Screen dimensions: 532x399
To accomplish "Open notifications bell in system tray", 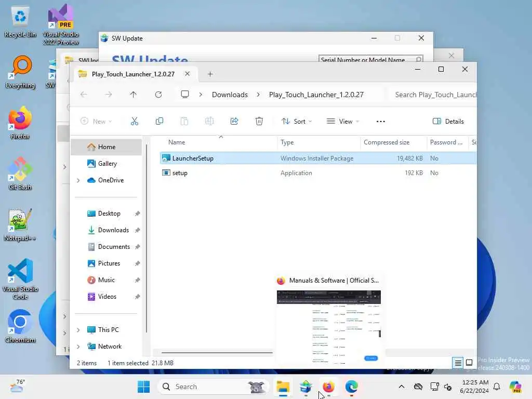I will 497,387.
